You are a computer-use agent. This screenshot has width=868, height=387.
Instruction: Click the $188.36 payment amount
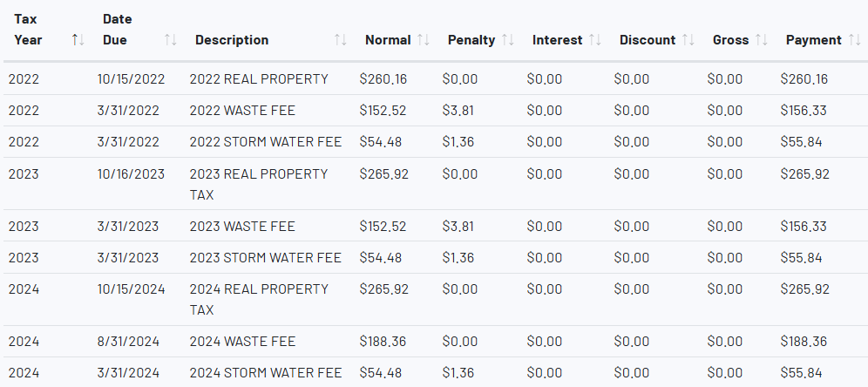(804, 342)
